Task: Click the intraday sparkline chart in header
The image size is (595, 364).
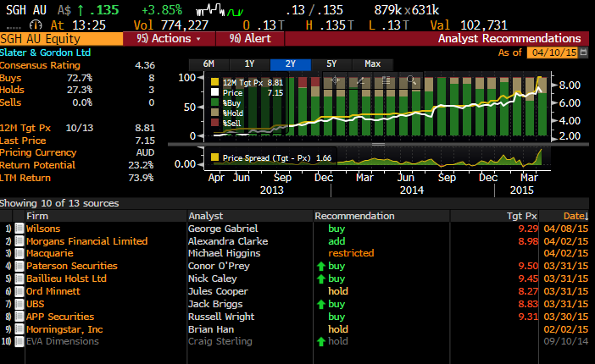Action: tap(220, 10)
